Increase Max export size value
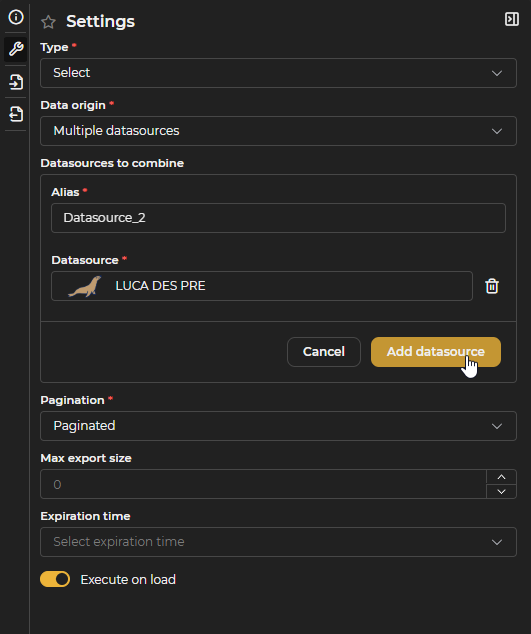The width and height of the screenshot is (531, 634). [501, 477]
